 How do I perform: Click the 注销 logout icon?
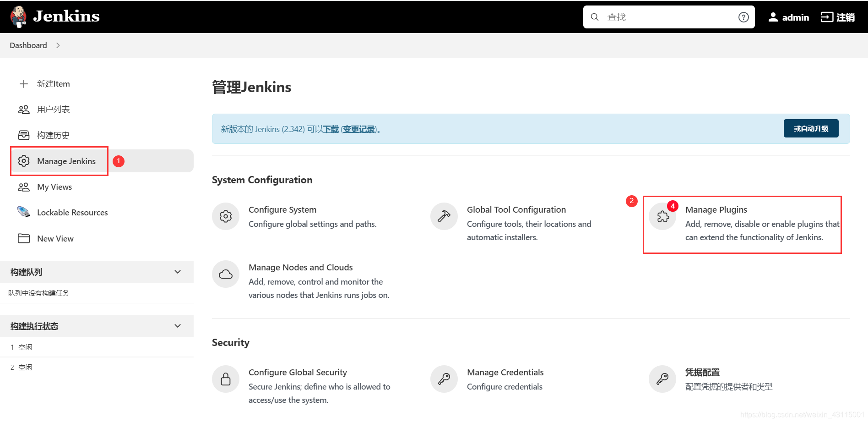[x=827, y=17]
